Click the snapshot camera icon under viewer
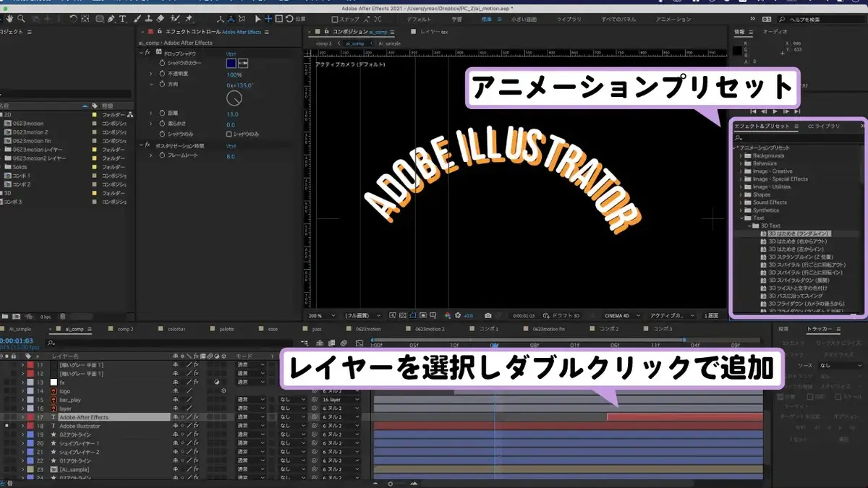Screen dimensions: 868x488 tap(488, 316)
